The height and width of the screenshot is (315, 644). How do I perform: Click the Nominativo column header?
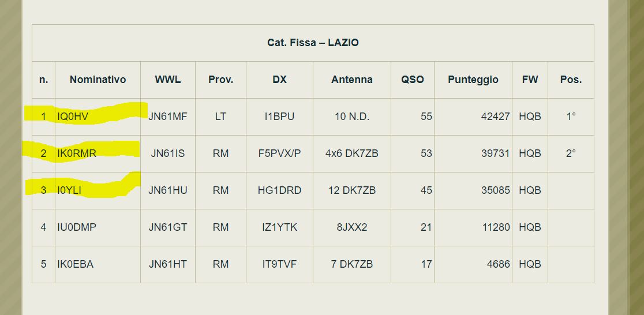pyautogui.click(x=98, y=80)
